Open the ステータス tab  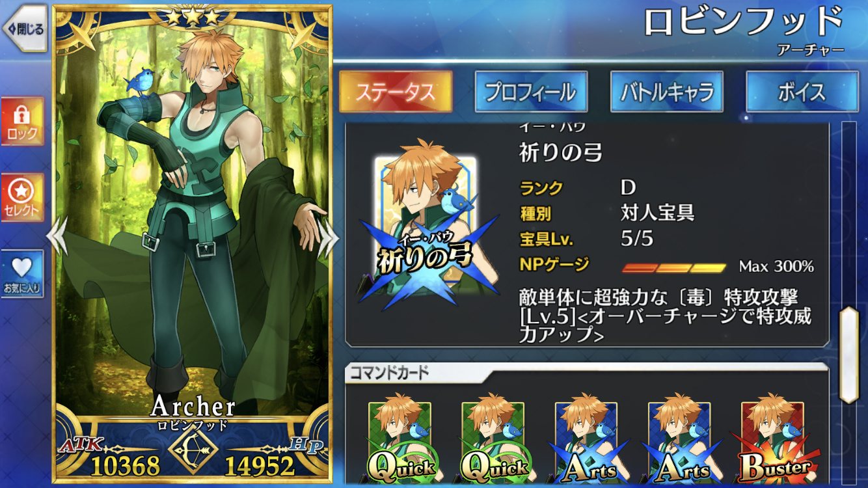[396, 92]
